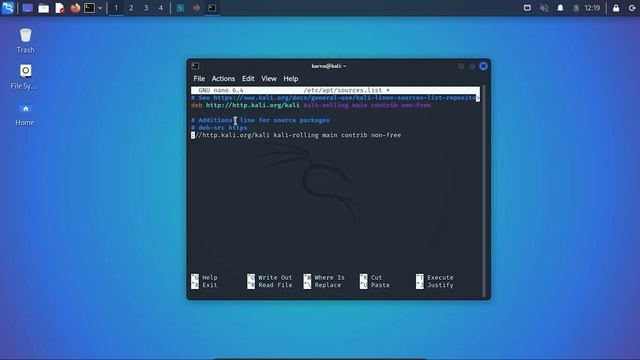
Task: Select the File System desktop icon
Action: [24, 77]
